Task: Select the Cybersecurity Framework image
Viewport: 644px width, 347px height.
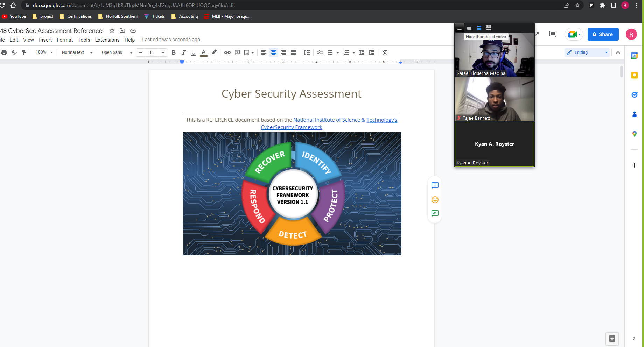Action: click(292, 194)
